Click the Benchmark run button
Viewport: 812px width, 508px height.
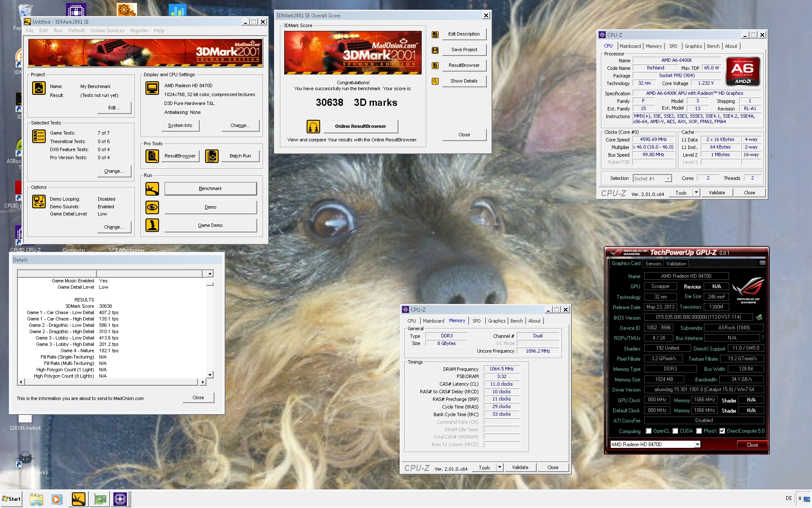pos(210,189)
